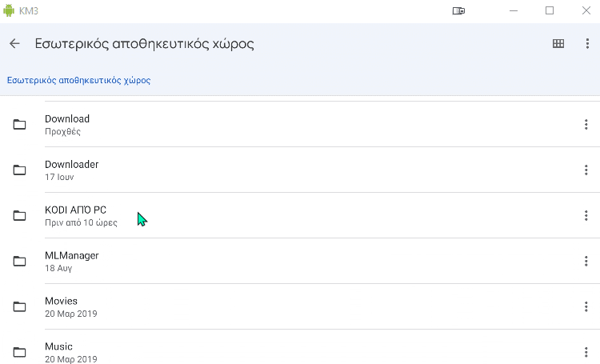Click the Εσωτερικός αποθηκευτικός χώρος breadcrumb link
The image size is (600, 364).
tap(79, 80)
